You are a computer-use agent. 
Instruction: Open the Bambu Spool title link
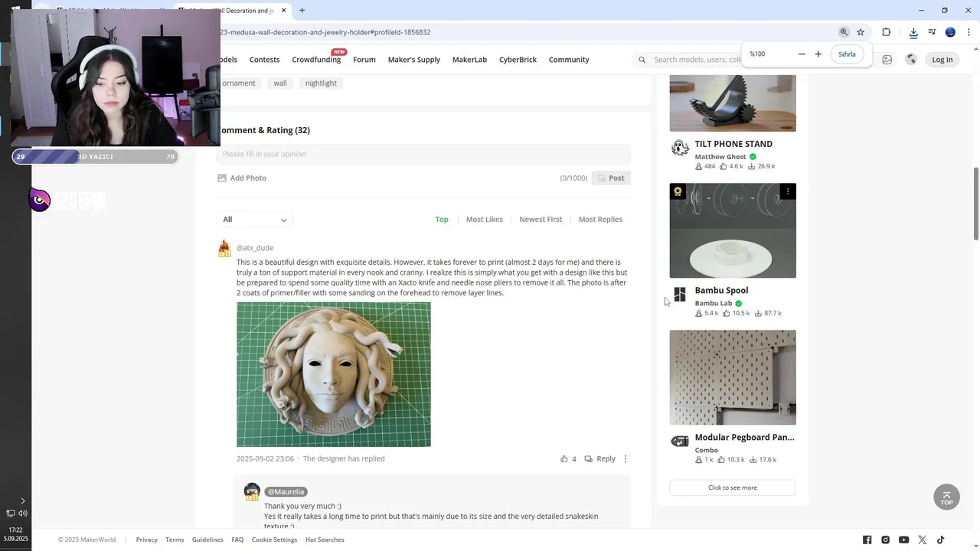point(721,291)
